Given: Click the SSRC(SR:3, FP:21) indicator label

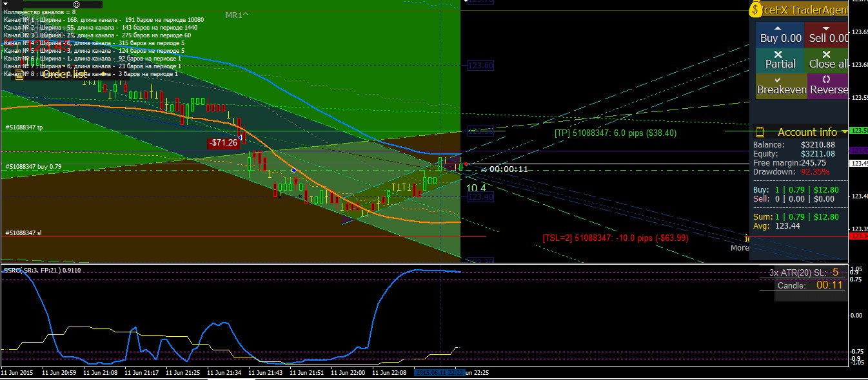Looking at the screenshot, I should click(43, 271).
